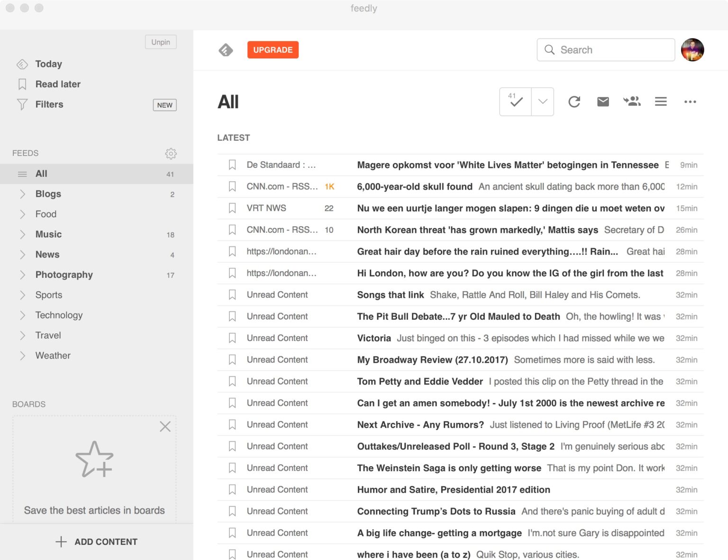728x560 pixels.
Task: Go to the Today section
Action: click(48, 64)
